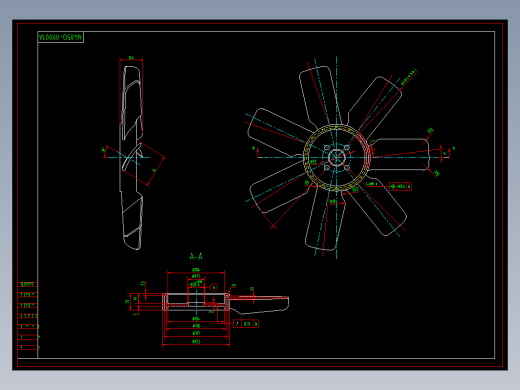Click the blade cross-section to the right of the hub section
Screen dimensions: 520x390
(259, 304)
